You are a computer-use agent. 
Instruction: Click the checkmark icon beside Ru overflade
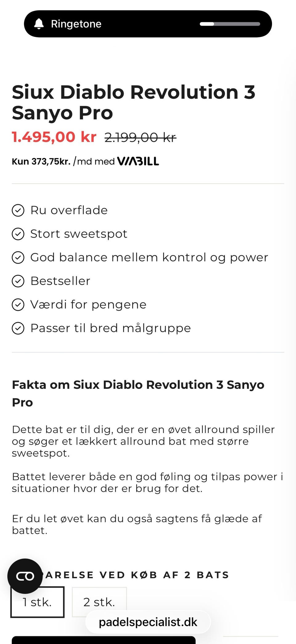(x=18, y=210)
